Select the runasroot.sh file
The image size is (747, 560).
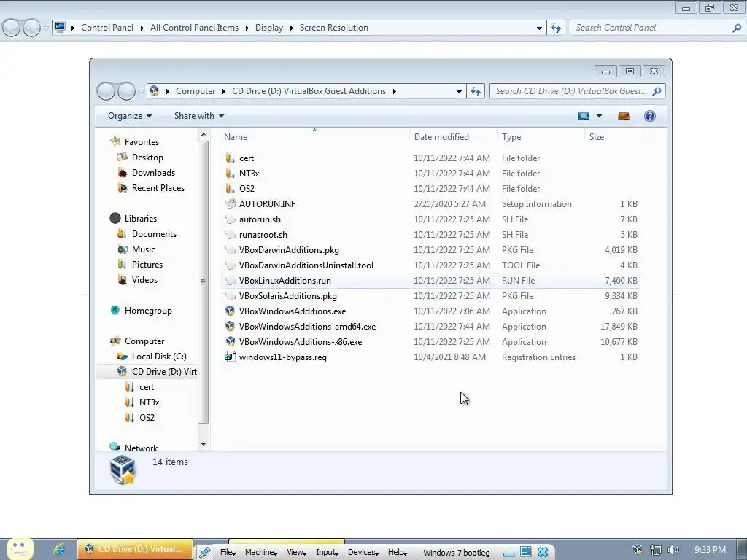click(430, 235)
